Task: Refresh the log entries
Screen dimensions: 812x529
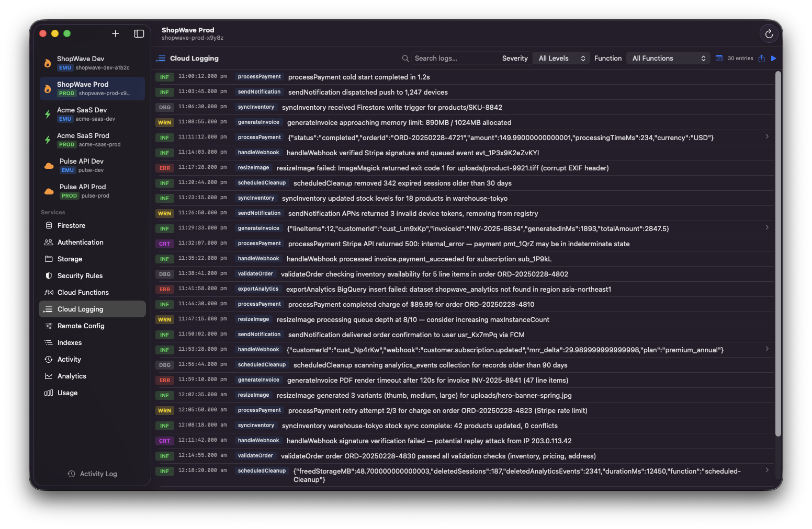Action: [769, 33]
